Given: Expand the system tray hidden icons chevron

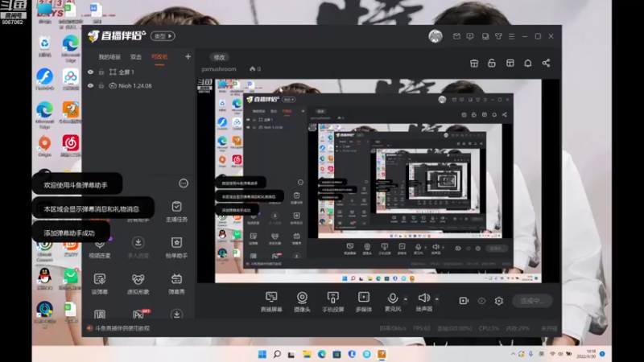Looking at the screenshot, I should tap(513, 354).
